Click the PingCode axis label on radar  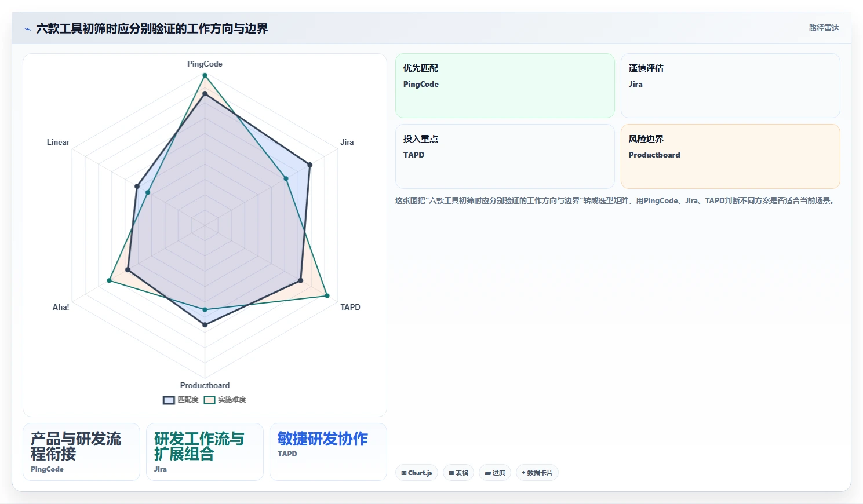click(205, 64)
